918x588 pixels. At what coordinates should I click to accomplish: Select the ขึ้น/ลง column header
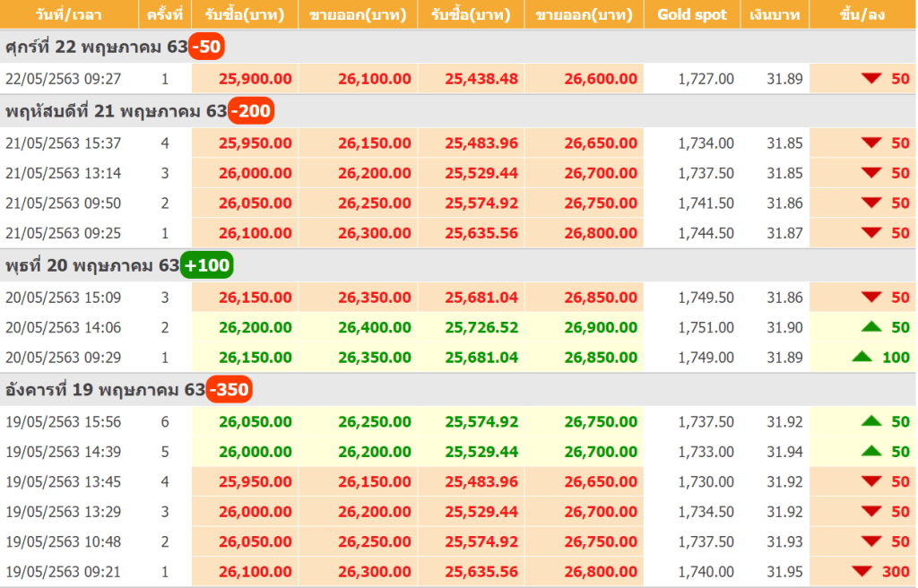[x=863, y=14]
